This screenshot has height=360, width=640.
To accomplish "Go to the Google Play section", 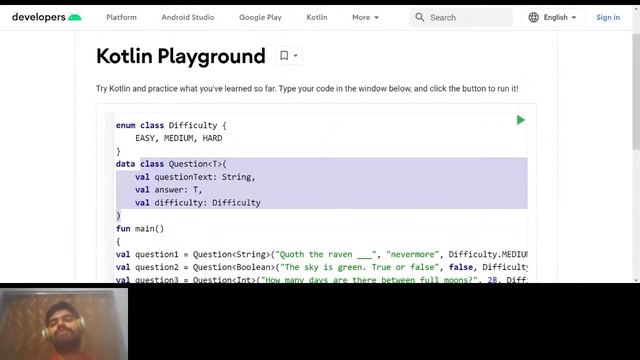I will click(260, 17).
